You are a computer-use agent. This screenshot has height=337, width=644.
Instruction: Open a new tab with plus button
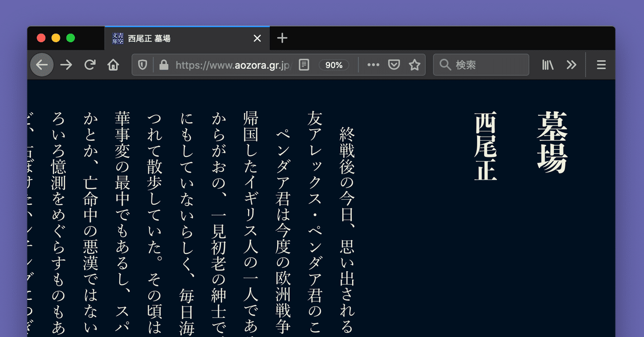pos(282,38)
